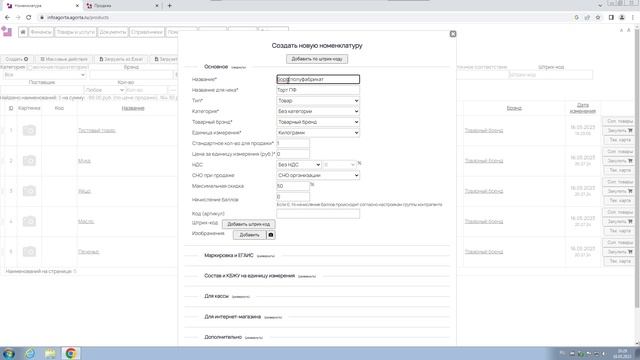The width and height of the screenshot is (640, 360).
Task: Focus the Название input field
Action: [x=318, y=79]
